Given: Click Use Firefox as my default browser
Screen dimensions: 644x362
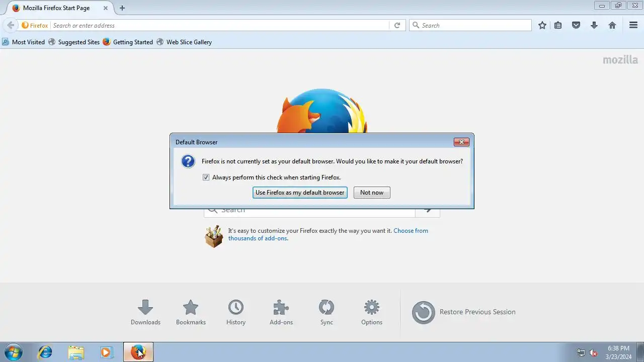Looking at the screenshot, I should coord(300,193).
